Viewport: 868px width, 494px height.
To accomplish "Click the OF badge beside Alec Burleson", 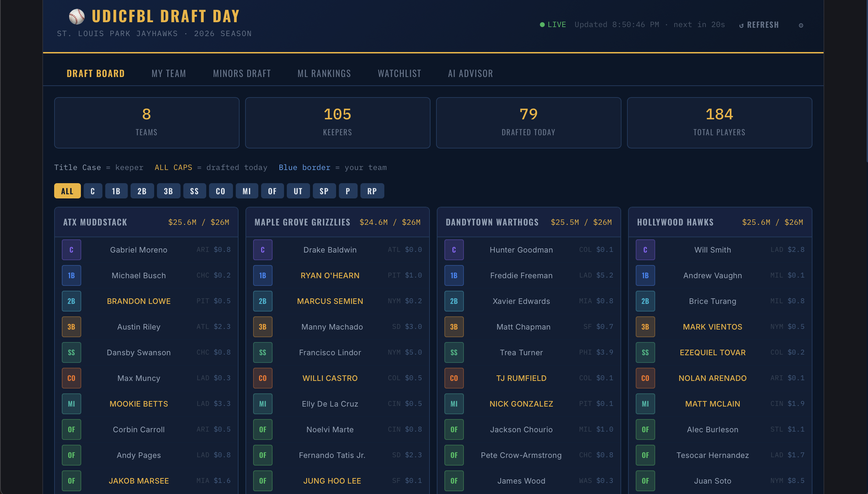I will point(645,429).
